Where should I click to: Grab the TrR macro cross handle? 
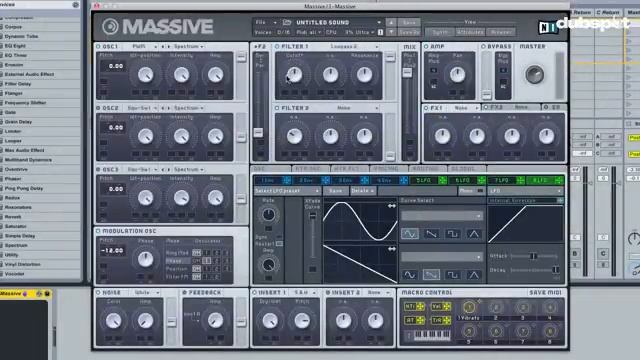tap(447, 320)
